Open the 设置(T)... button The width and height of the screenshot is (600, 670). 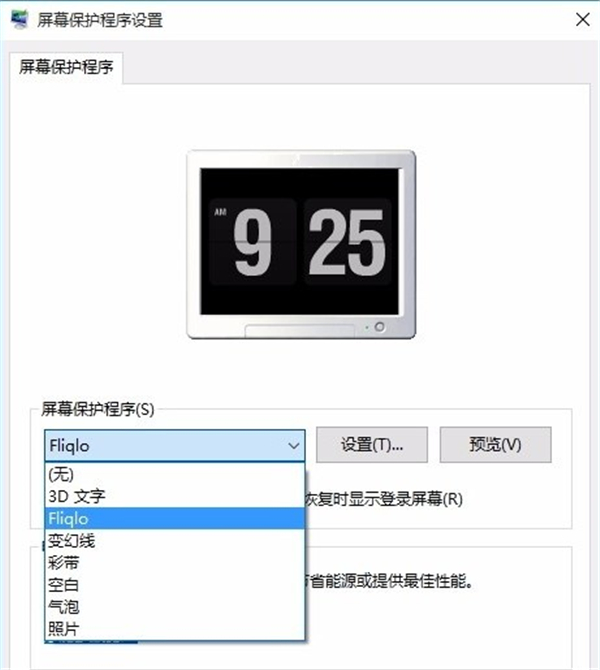pos(372,444)
